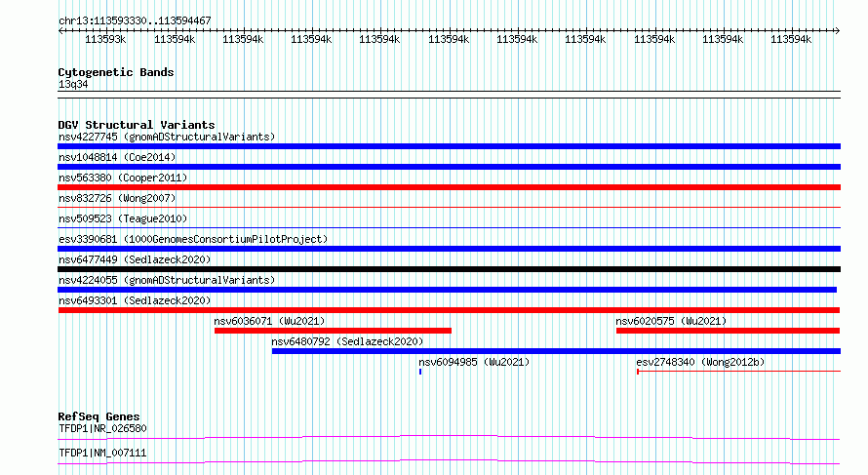This screenshot has width=868, height=475.
Task: Open the nsv6480792 (Sedlazeck2020) label
Action: [347, 341]
